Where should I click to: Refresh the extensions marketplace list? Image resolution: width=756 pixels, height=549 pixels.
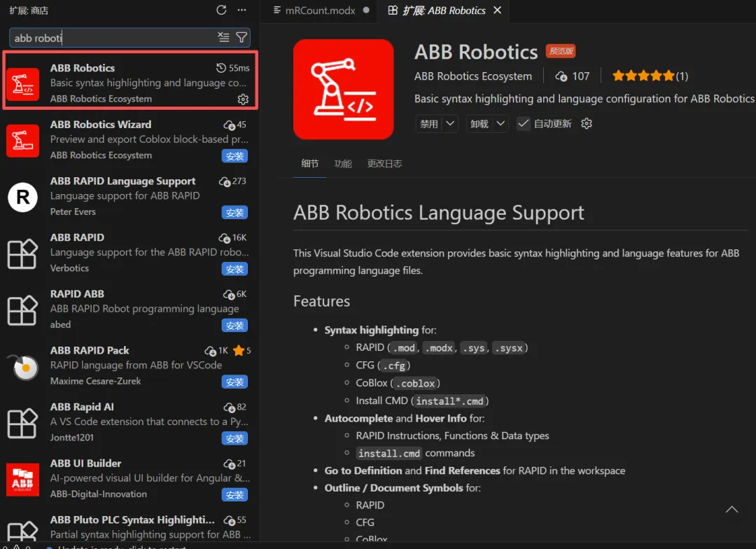(x=221, y=10)
